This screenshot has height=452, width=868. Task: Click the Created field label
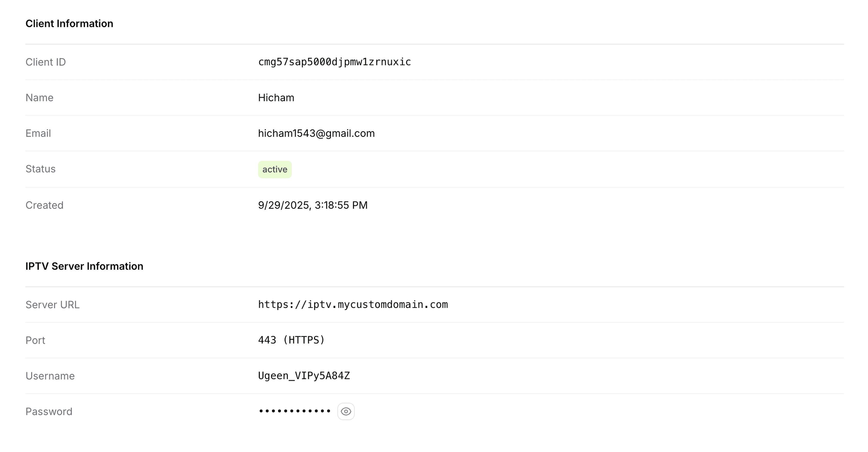pos(44,205)
